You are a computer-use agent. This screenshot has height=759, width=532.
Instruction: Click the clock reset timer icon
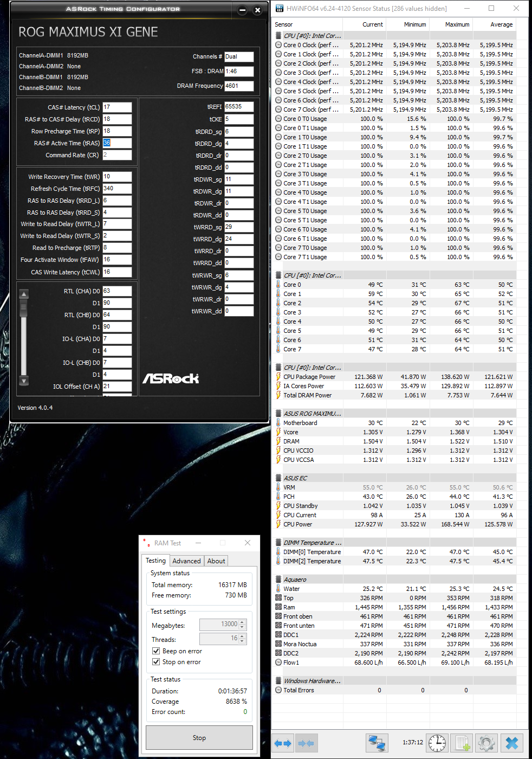click(x=437, y=743)
